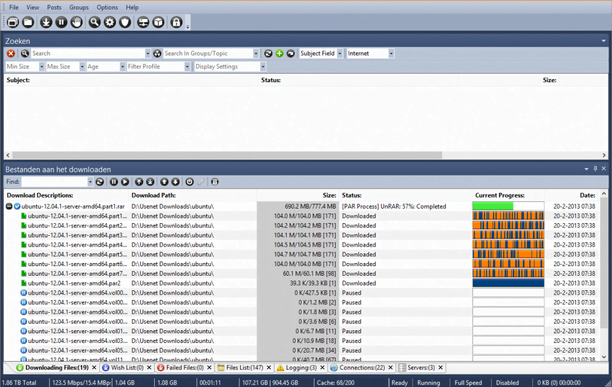The image size is (612, 387).
Task: Click the green plus icon in search bar
Action: pyautogui.click(x=279, y=53)
